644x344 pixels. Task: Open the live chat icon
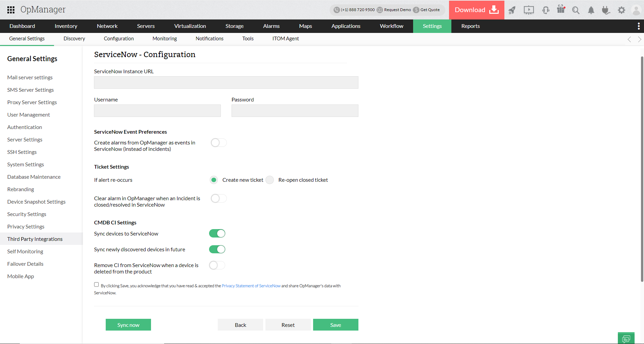626,338
